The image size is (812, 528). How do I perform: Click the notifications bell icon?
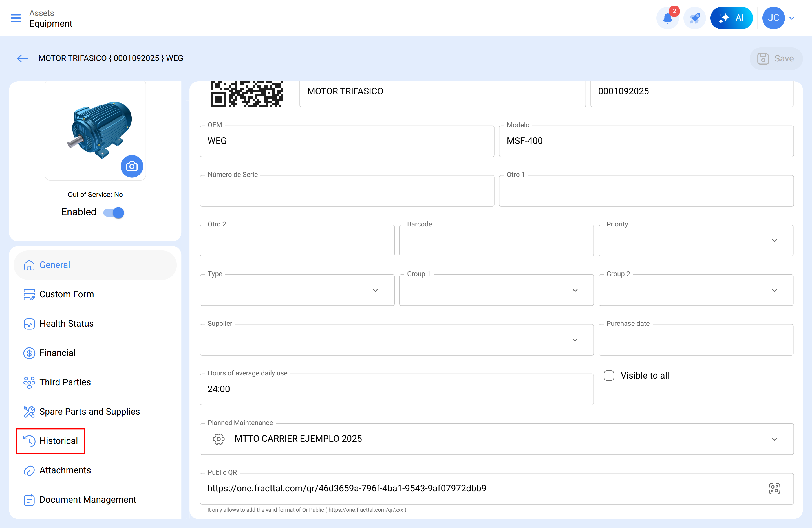point(667,18)
